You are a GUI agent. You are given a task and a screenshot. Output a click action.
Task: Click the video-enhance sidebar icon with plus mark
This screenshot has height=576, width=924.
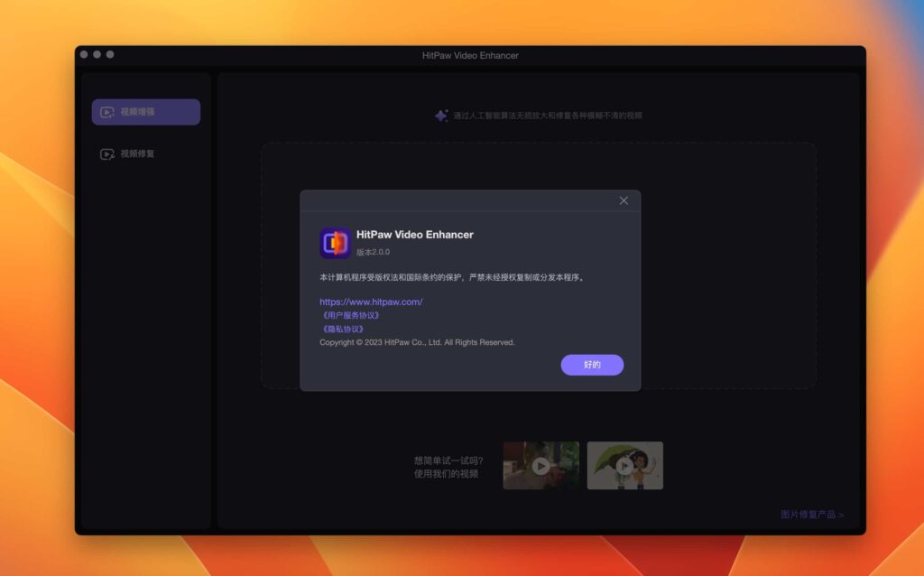(108, 112)
